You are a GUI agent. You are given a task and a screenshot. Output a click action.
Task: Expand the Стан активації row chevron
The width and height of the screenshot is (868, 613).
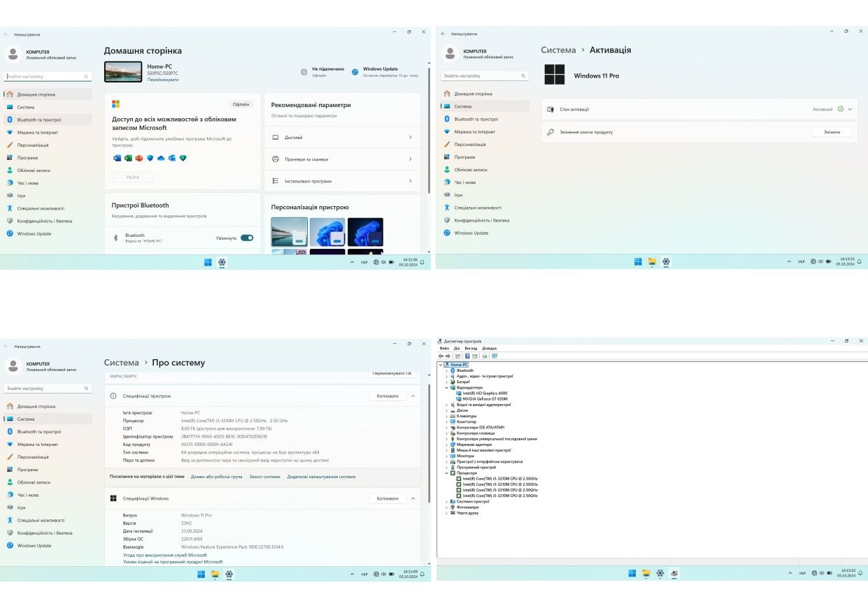[x=850, y=109]
